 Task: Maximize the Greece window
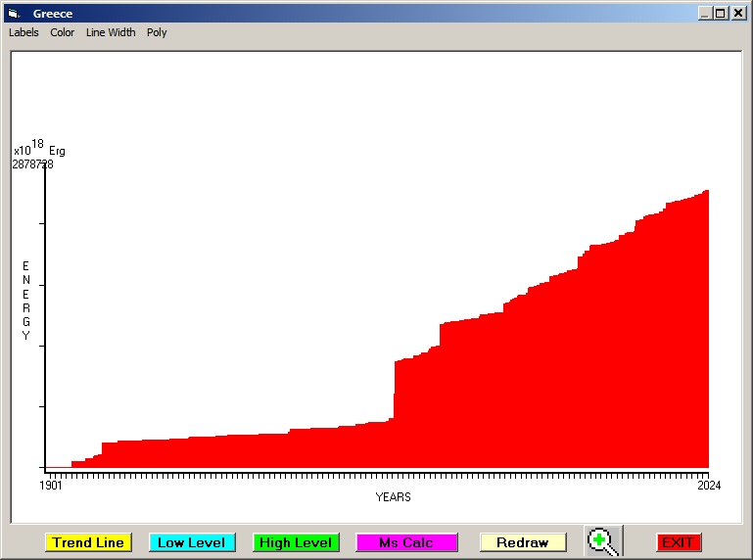tap(721, 14)
